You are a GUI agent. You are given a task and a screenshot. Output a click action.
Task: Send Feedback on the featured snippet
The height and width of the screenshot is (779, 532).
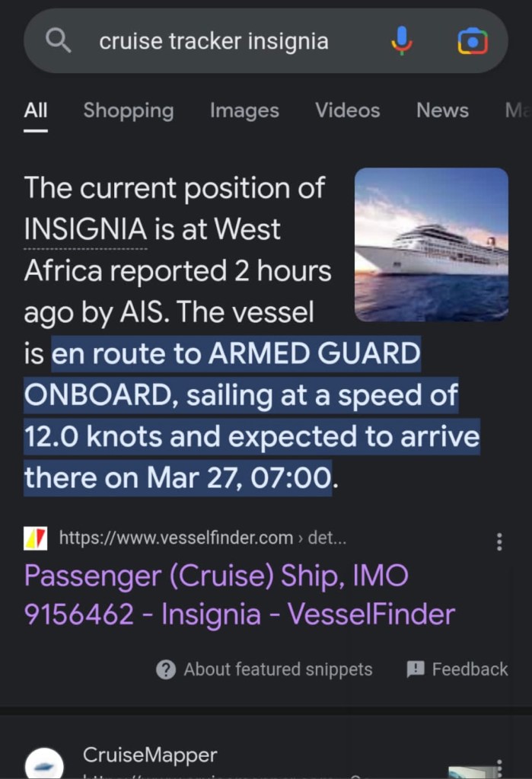(457, 669)
